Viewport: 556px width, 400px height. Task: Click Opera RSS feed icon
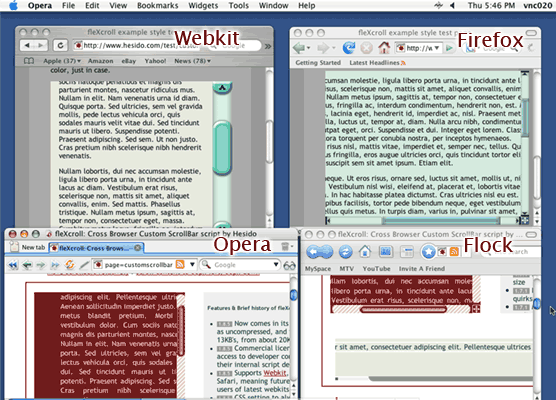180,265
